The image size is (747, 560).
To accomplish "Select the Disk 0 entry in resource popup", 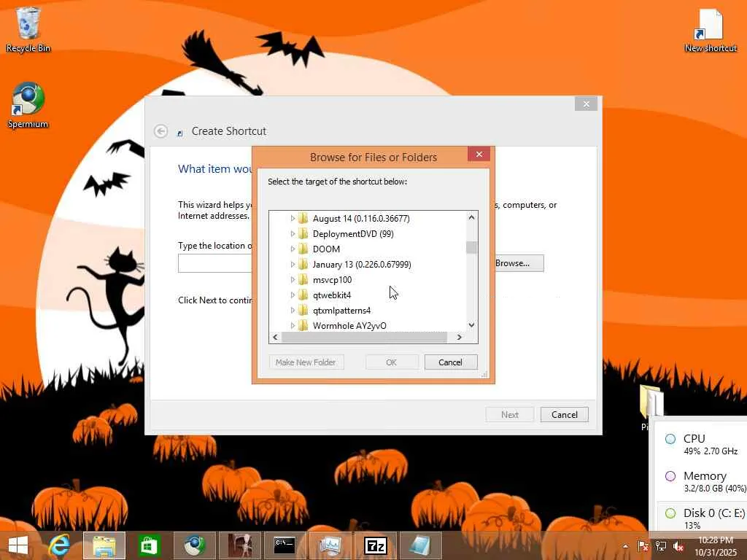I will coord(701,518).
